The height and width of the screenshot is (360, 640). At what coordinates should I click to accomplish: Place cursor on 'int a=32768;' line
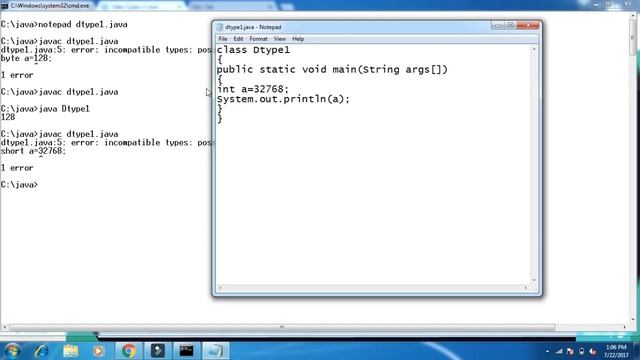click(253, 89)
